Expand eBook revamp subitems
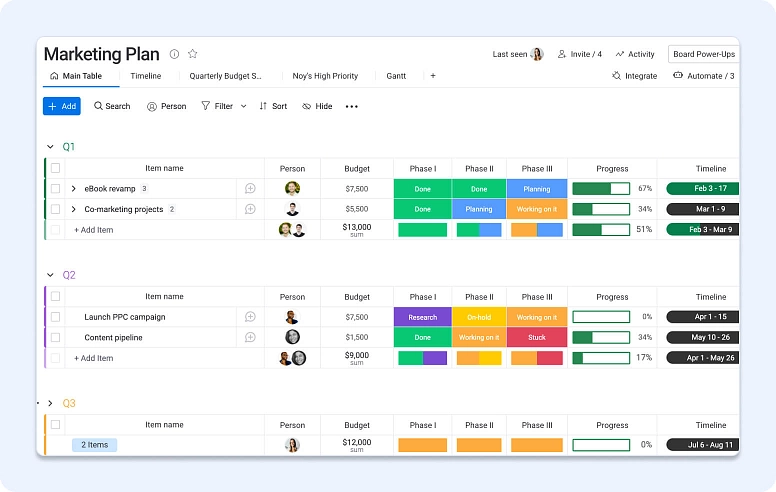 tap(74, 188)
